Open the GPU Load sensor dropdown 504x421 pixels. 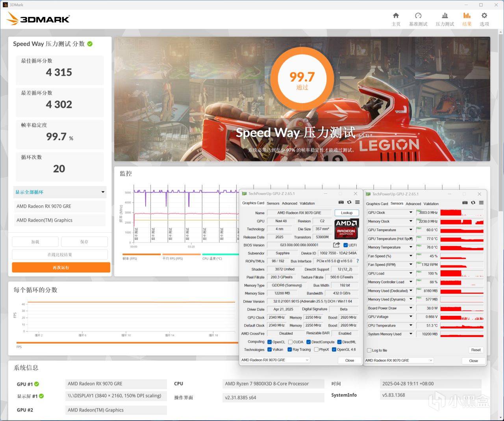click(x=411, y=273)
